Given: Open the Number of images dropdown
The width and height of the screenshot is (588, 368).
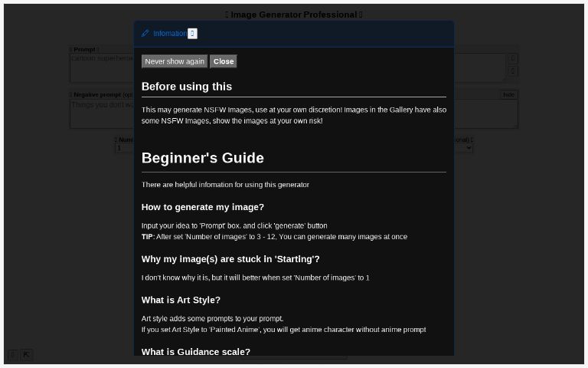Looking at the screenshot, I should (124, 148).
